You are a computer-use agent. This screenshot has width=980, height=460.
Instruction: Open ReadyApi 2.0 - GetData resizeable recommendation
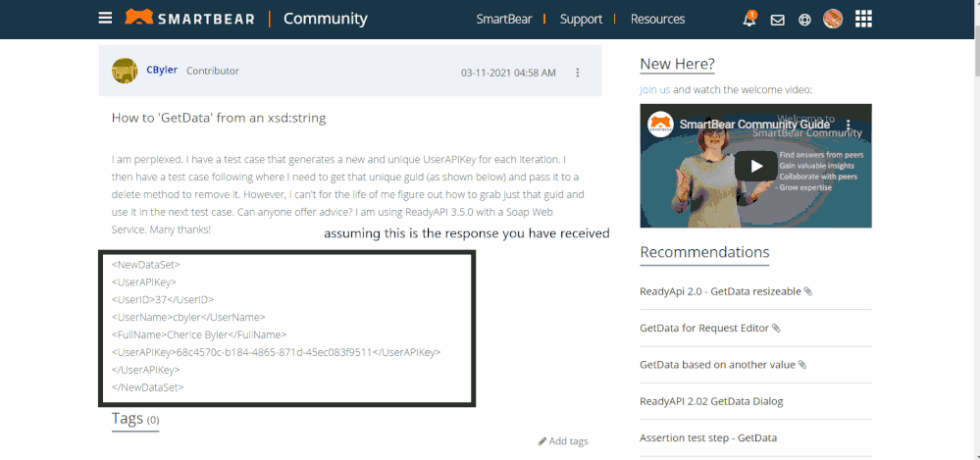(x=720, y=291)
